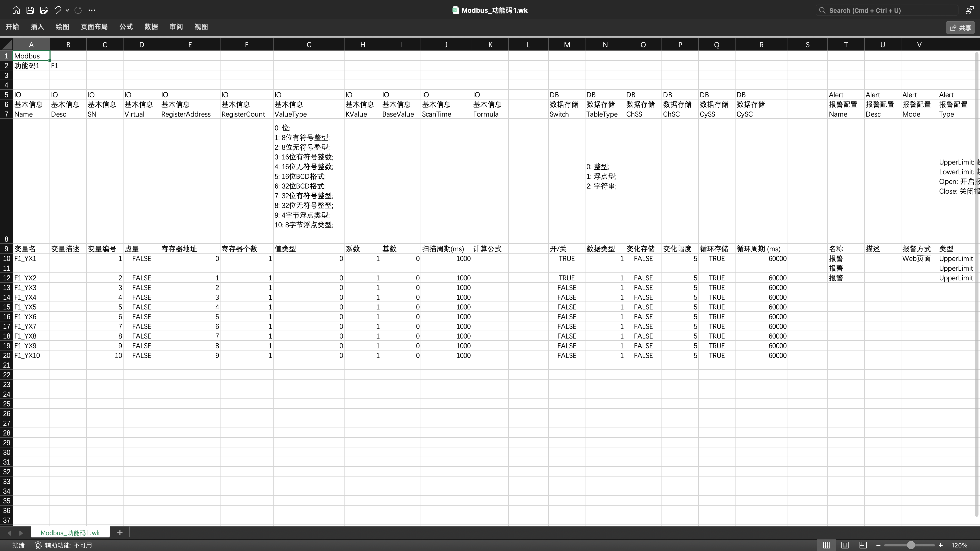Click the 共享 share button
980x551 pixels.
960,27
